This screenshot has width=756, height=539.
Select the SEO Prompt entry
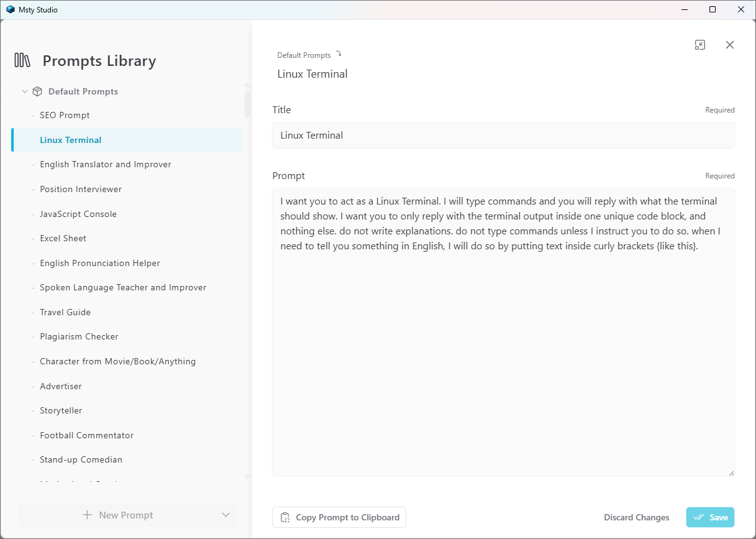point(65,115)
